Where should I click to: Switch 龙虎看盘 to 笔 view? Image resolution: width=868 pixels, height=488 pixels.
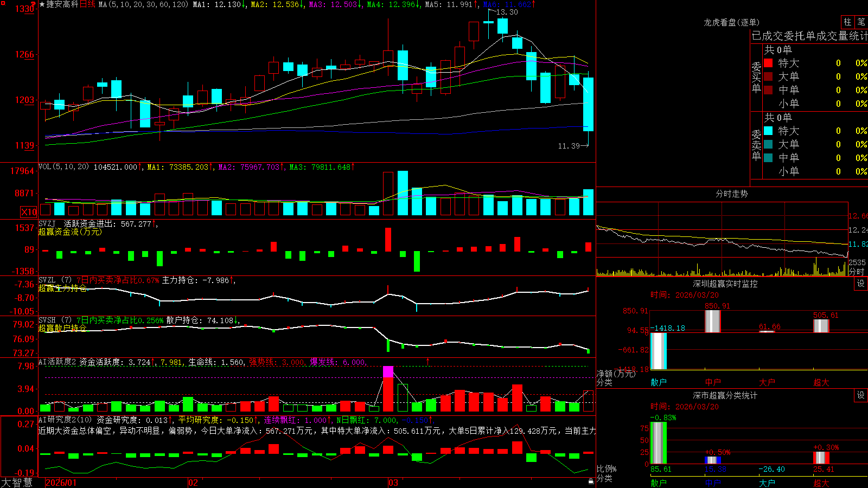pos(861,22)
